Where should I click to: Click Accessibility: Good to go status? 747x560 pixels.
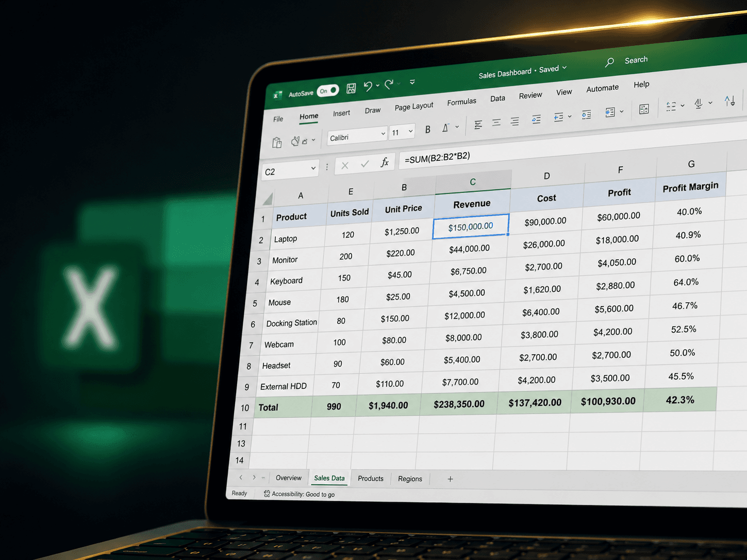point(300,494)
